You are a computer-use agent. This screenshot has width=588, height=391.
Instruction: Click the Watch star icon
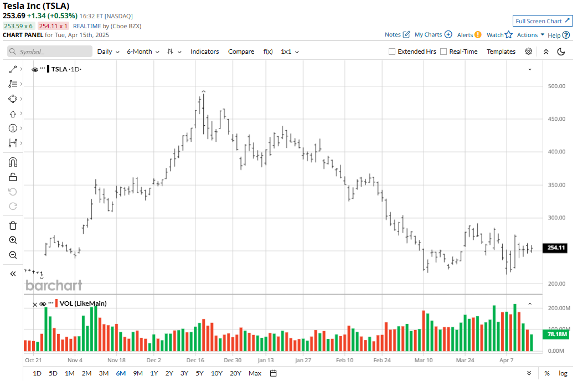(x=508, y=34)
